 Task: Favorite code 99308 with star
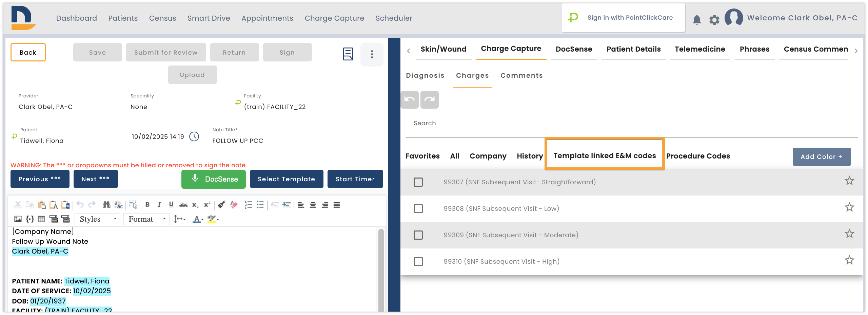tap(849, 207)
